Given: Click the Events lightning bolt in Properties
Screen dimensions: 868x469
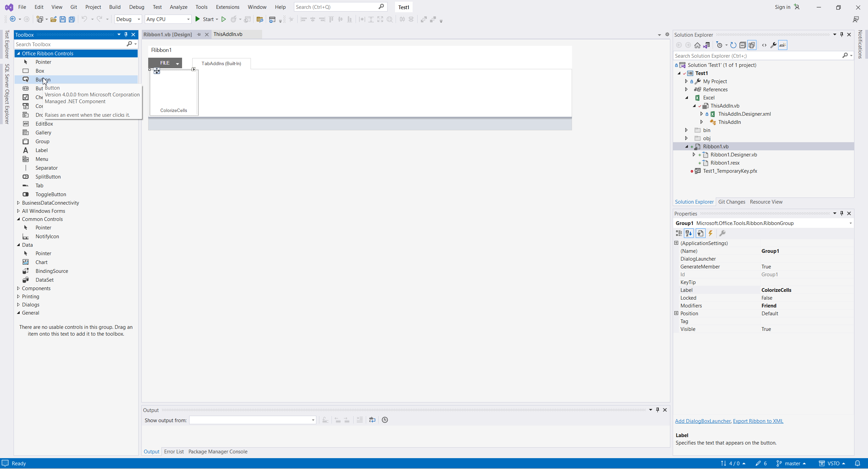Looking at the screenshot, I should coord(710,233).
